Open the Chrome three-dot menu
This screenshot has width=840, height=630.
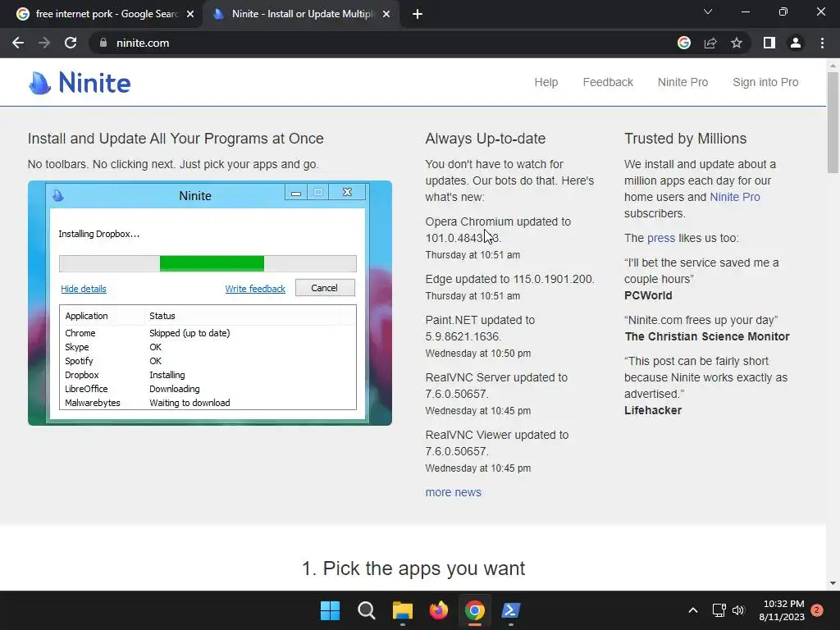pos(822,43)
